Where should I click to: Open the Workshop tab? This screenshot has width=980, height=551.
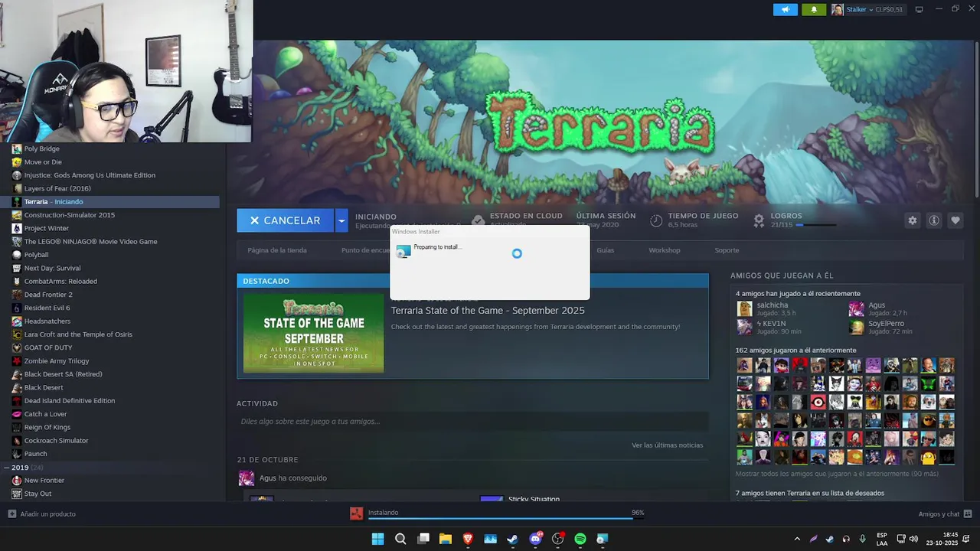pos(665,250)
